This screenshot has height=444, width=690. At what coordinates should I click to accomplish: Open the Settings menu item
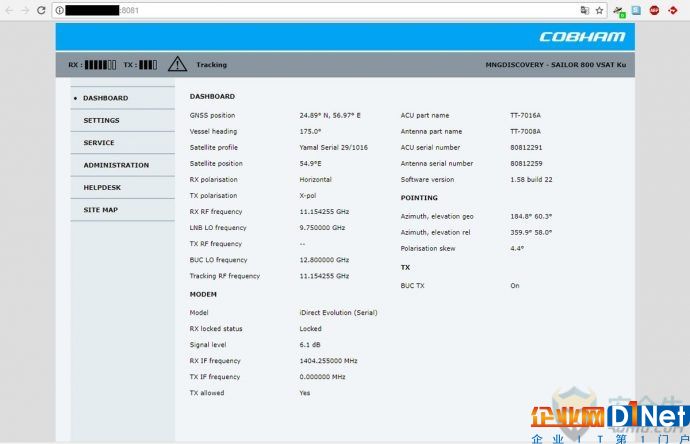coord(122,120)
